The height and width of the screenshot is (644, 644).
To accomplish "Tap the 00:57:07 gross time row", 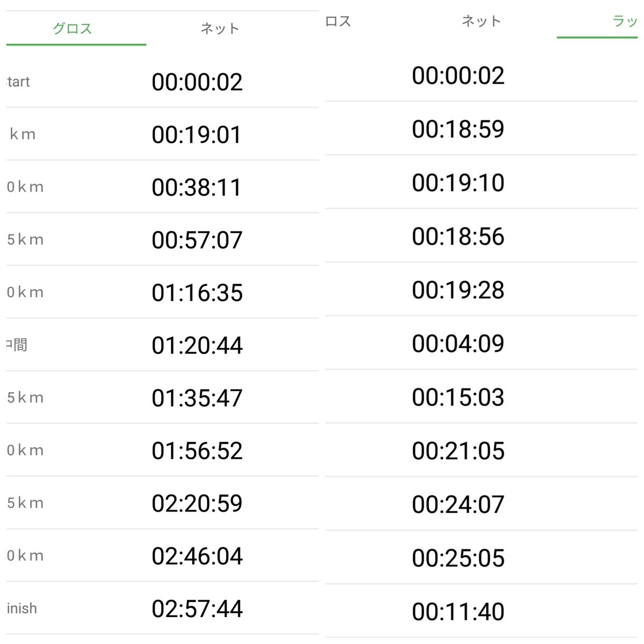I will click(x=197, y=240).
